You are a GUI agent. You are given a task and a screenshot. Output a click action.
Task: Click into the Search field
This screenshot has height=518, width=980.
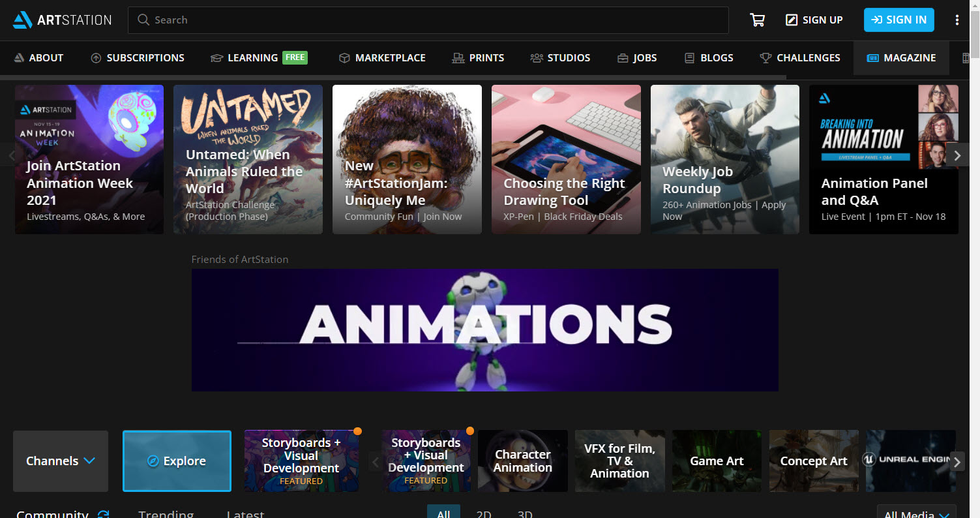tap(428, 20)
